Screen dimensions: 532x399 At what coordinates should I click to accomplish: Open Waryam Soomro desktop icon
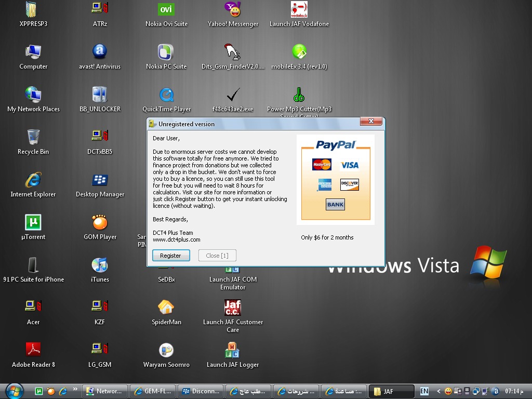[166, 350]
